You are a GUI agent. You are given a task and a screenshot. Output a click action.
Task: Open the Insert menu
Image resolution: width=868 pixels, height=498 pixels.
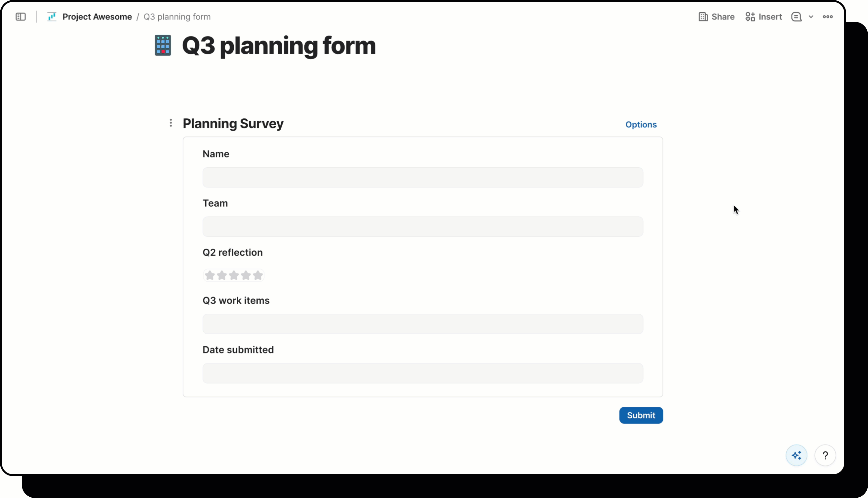coord(764,17)
